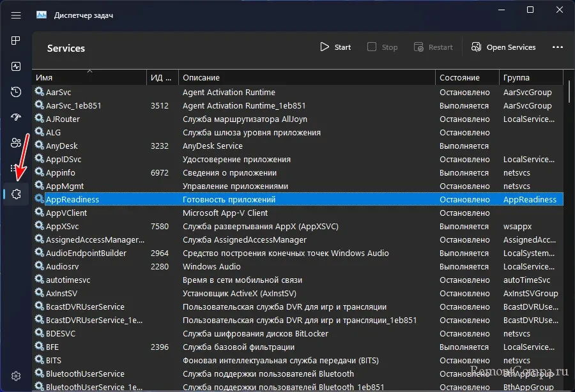Screen dimensions: 575x392
Task: Click the gear icon beside Appinfo
Action: (39, 172)
